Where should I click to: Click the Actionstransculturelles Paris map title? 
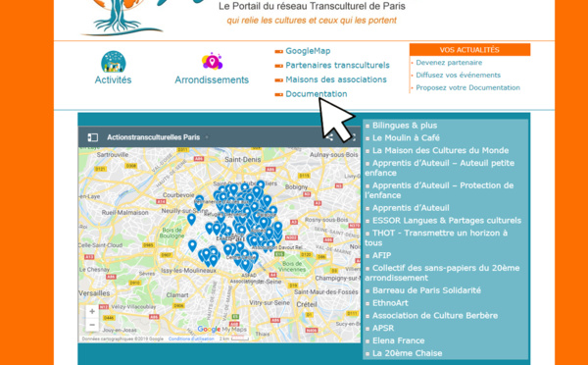(x=154, y=137)
